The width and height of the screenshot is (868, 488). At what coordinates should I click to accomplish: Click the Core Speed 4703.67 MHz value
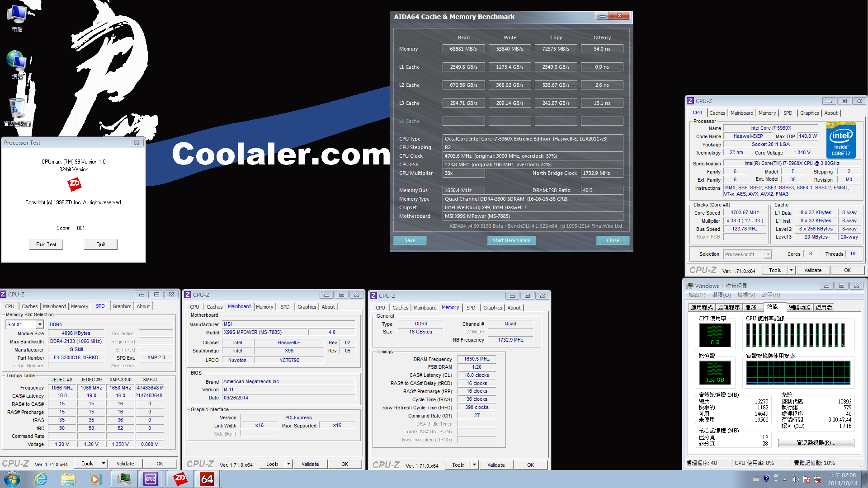pos(745,212)
